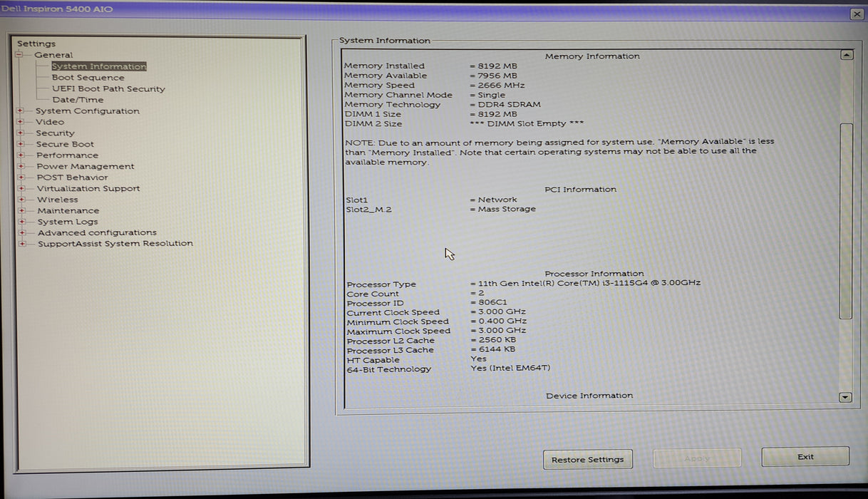868x499 pixels.
Task: Click the greyed-out Apply button
Action: coord(697,458)
